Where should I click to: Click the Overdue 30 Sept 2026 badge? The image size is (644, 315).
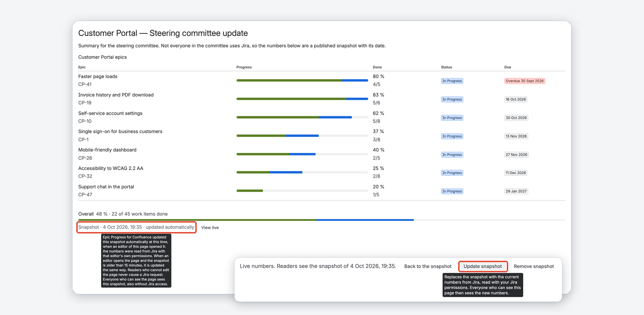[525, 81]
